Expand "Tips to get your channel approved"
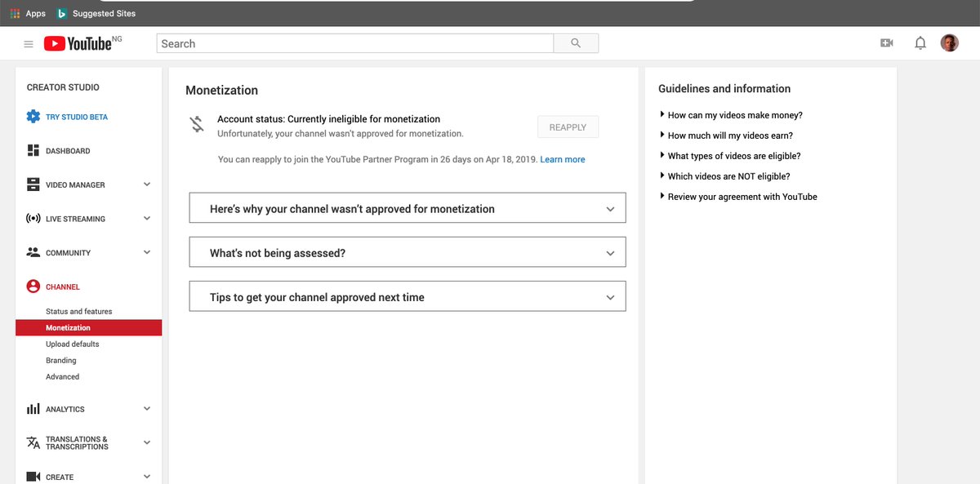This screenshot has width=980, height=484. coord(408,296)
